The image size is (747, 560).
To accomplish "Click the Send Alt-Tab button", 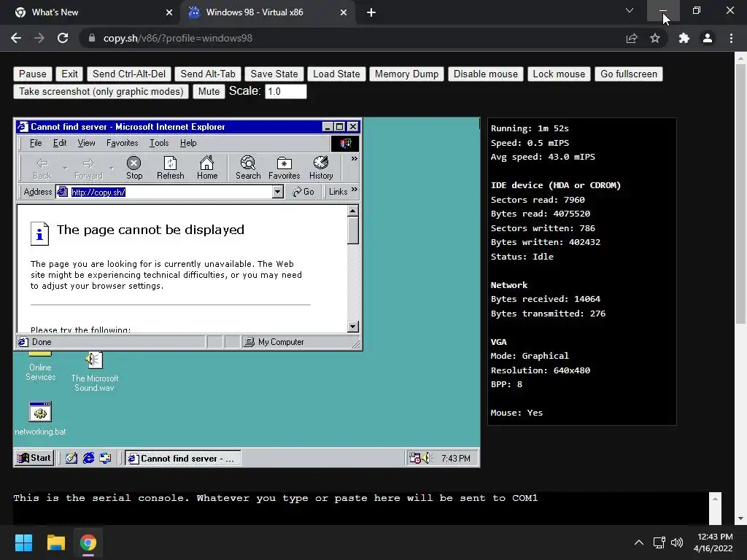I will pyautogui.click(x=208, y=74).
